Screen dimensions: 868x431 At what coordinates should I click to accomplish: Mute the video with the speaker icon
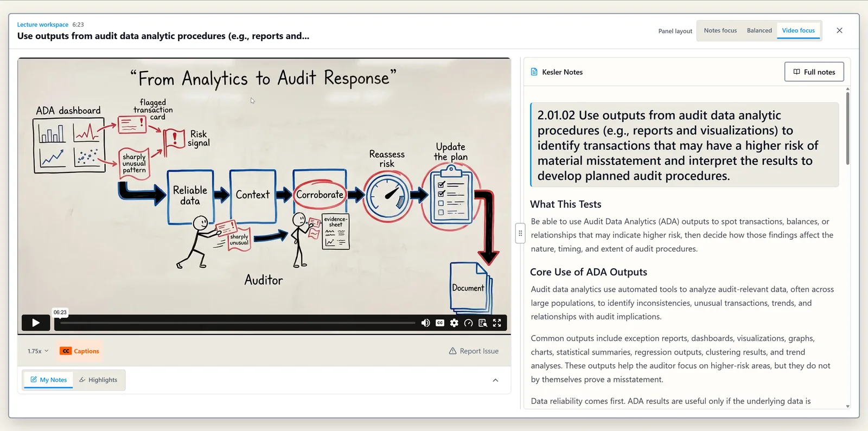[426, 323]
